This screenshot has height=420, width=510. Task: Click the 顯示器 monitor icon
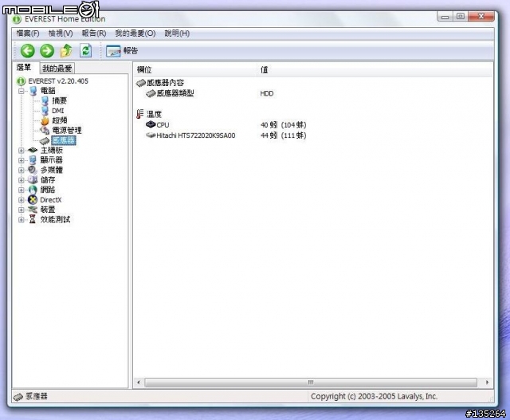click(x=33, y=159)
